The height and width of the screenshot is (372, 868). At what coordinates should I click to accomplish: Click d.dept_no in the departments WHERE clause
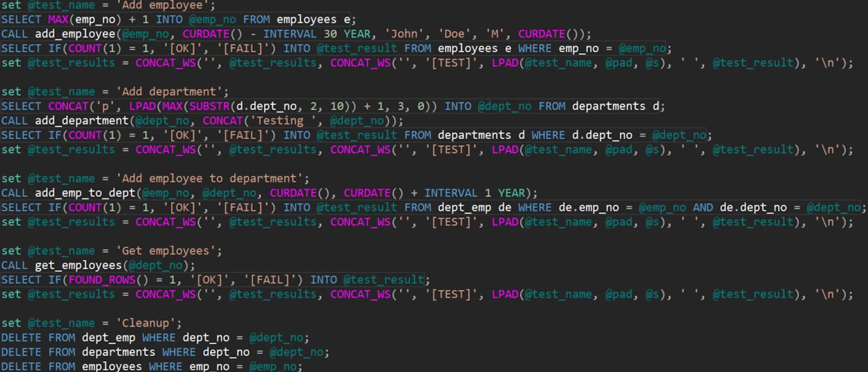[x=602, y=135]
